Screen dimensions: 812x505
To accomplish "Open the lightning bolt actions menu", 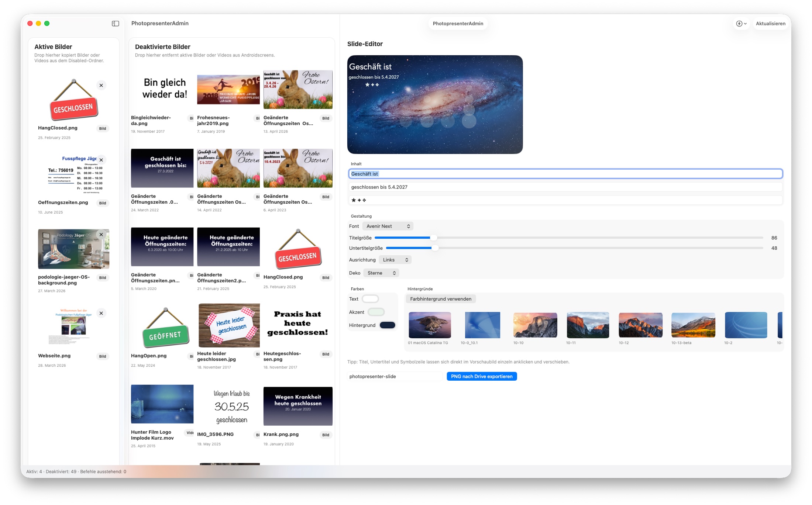I will pyautogui.click(x=741, y=24).
